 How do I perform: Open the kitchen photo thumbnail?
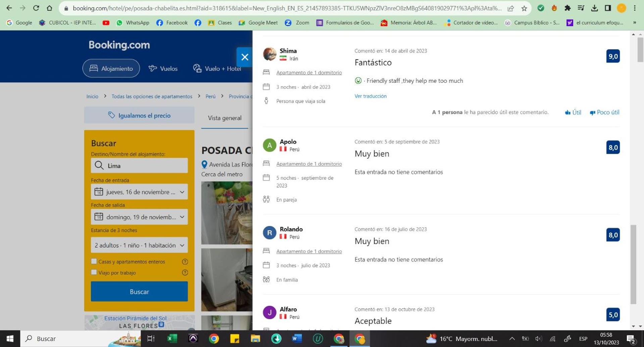227,280
